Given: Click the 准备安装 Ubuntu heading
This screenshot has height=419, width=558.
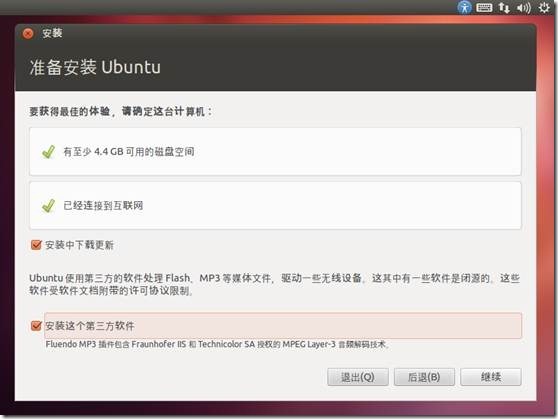Looking at the screenshot, I should pos(95,67).
